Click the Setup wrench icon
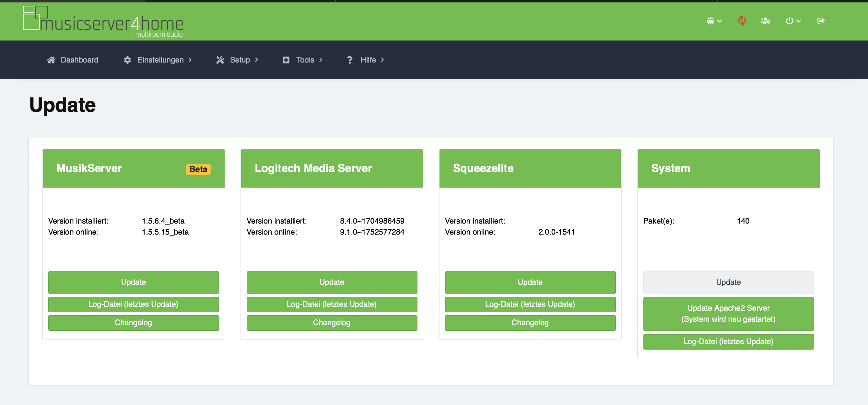Viewport: 868px width, 405px height. pyautogui.click(x=220, y=60)
